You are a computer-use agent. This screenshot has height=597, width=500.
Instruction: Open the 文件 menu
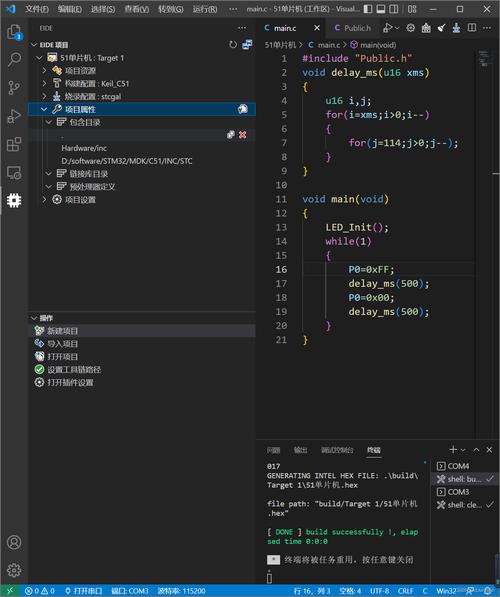(x=37, y=9)
